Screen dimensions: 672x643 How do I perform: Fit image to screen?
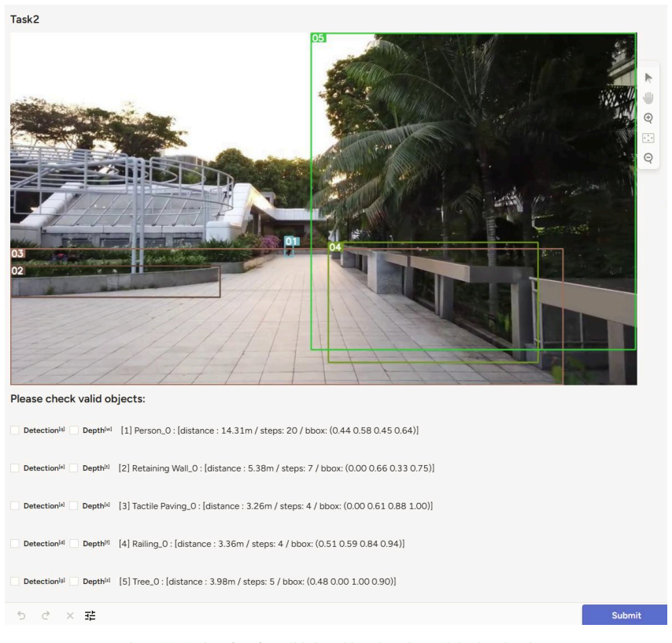pyautogui.click(x=648, y=138)
